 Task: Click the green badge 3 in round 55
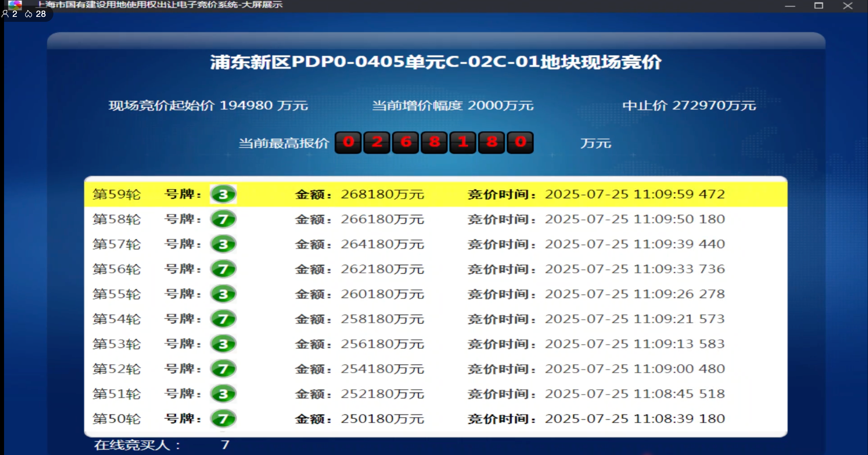tap(223, 294)
